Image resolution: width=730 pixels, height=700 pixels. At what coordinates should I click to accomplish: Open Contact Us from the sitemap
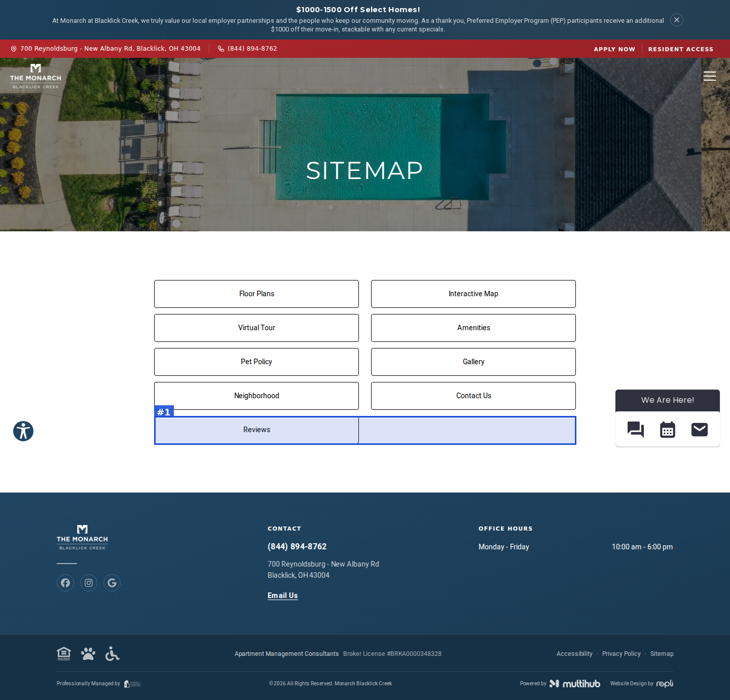[x=473, y=396]
